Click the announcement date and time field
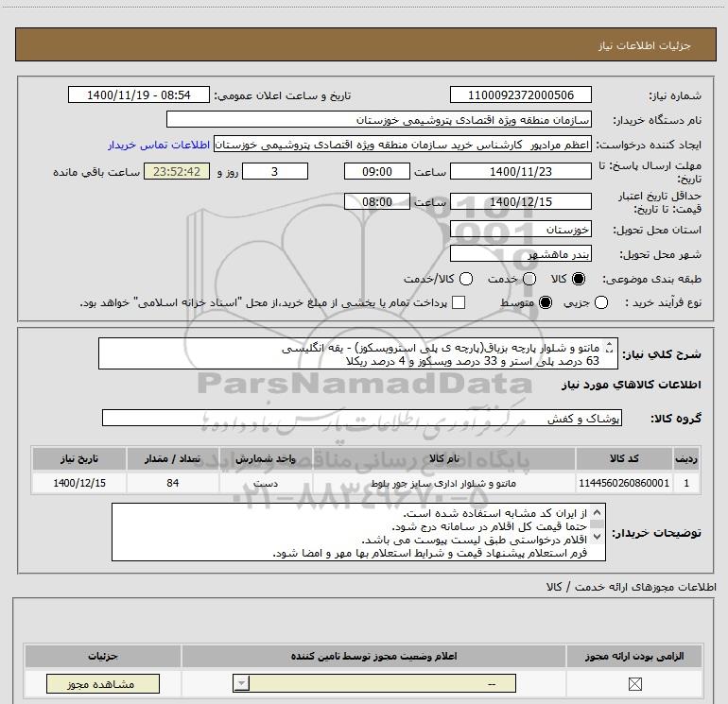Image resolution: width=728 pixels, height=704 pixels. [x=139, y=94]
